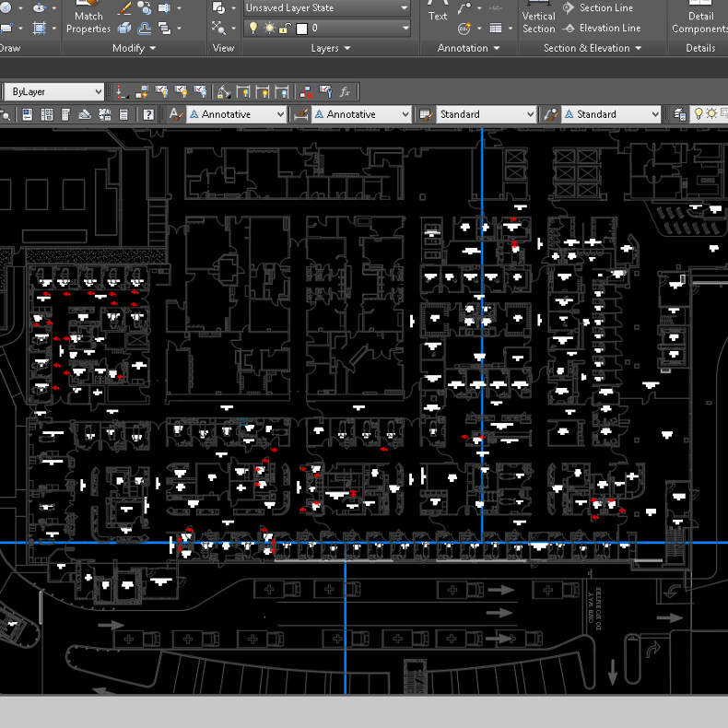Screen dimensions: 728x728
Task: Open the Standard table style dropdown
Action: pos(486,114)
